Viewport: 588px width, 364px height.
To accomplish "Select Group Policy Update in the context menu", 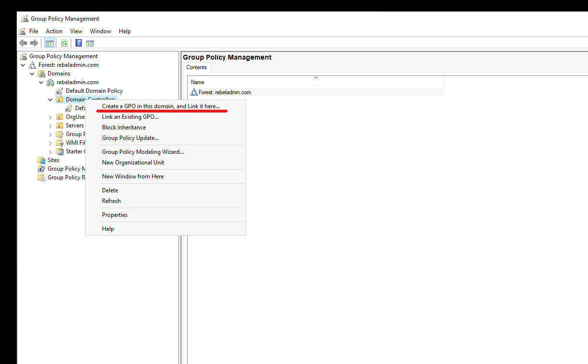I will coord(166,138).
